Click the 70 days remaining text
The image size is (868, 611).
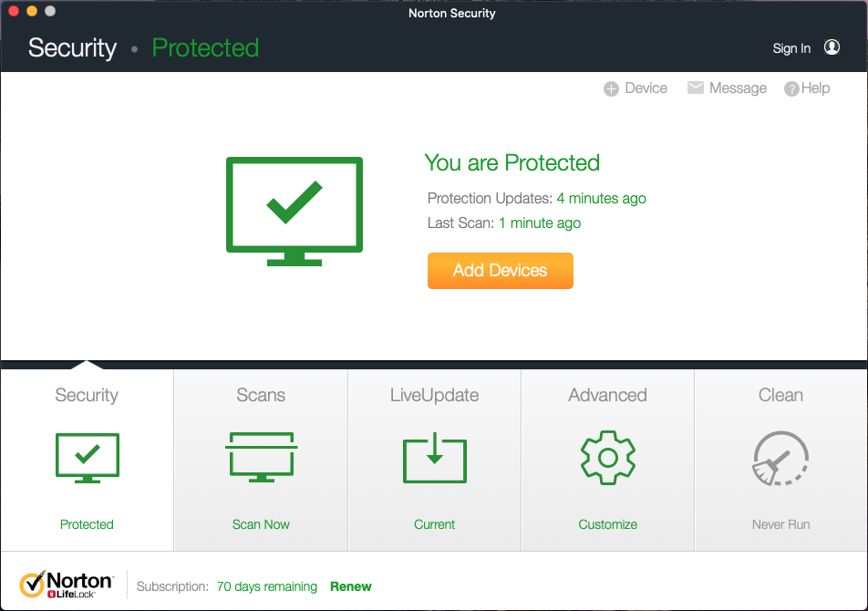click(x=267, y=586)
